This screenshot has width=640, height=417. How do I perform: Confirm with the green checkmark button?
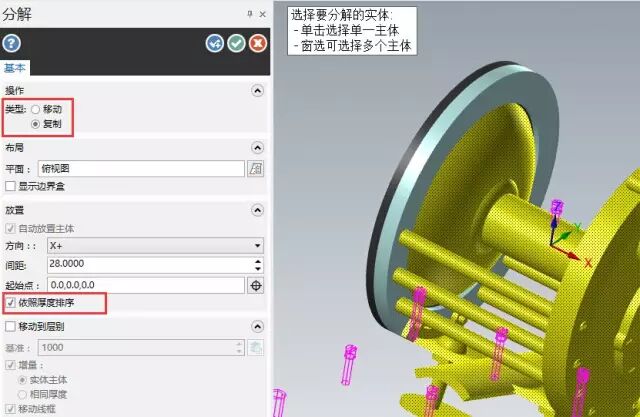[x=236, y=43]
